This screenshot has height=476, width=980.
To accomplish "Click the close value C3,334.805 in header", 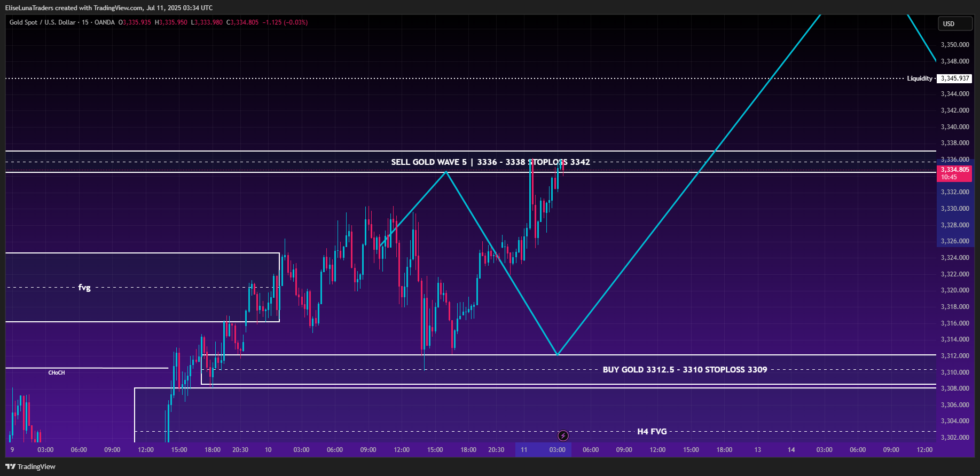I will point(242,22).
